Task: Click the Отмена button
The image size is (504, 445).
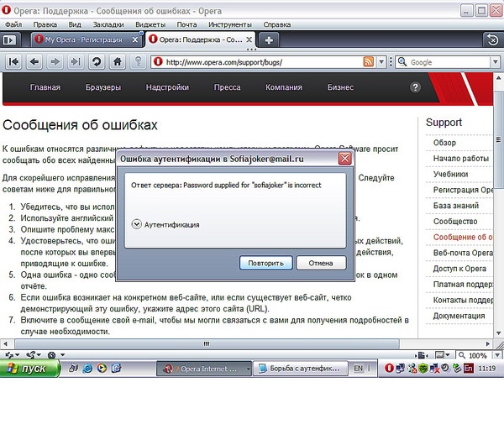Action: coord(321,263)
